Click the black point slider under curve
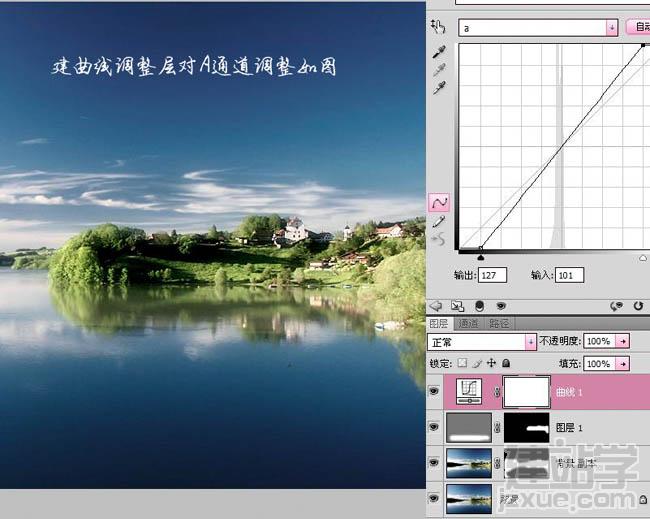Viewport: 650px width, 519px height. click(x=480, y=258)
